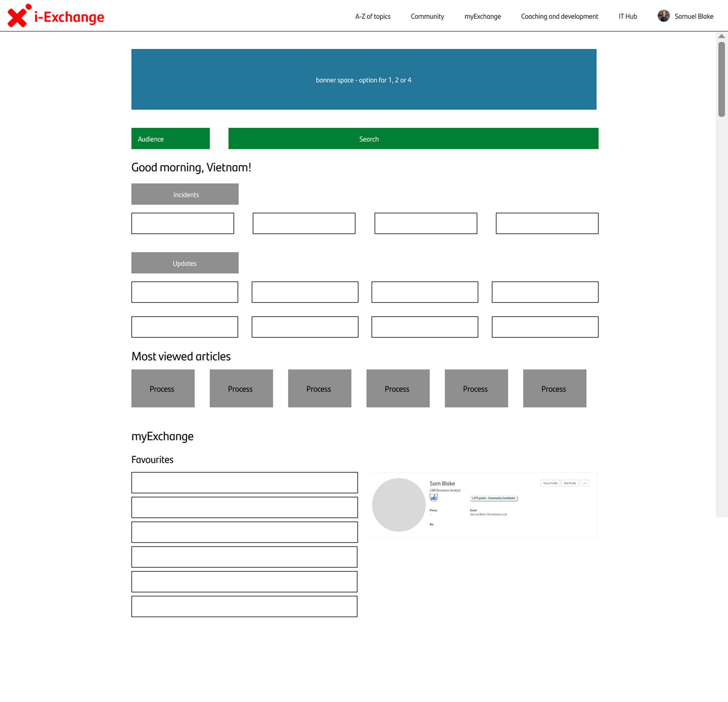Open the Samuel Blake user menu
This screenshot has width=728, height=702.
(x=694, y=16)
